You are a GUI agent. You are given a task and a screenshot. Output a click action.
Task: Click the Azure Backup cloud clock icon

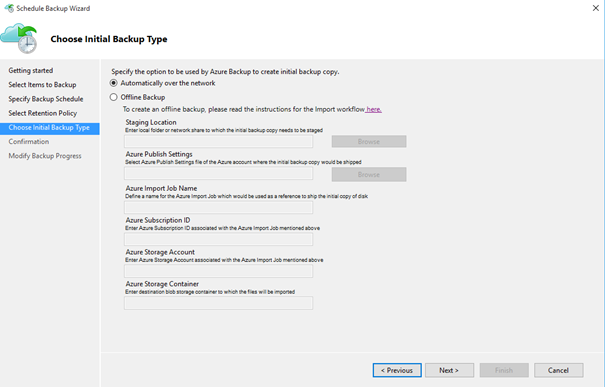click(19, 38)
